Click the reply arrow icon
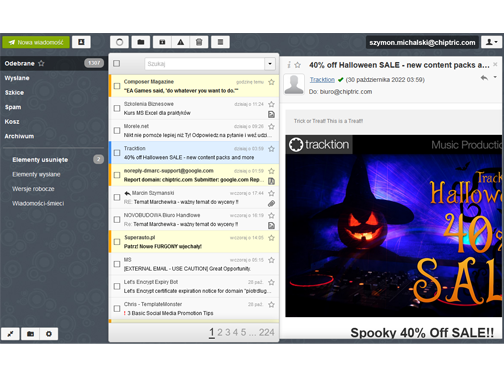 (484, 78)
